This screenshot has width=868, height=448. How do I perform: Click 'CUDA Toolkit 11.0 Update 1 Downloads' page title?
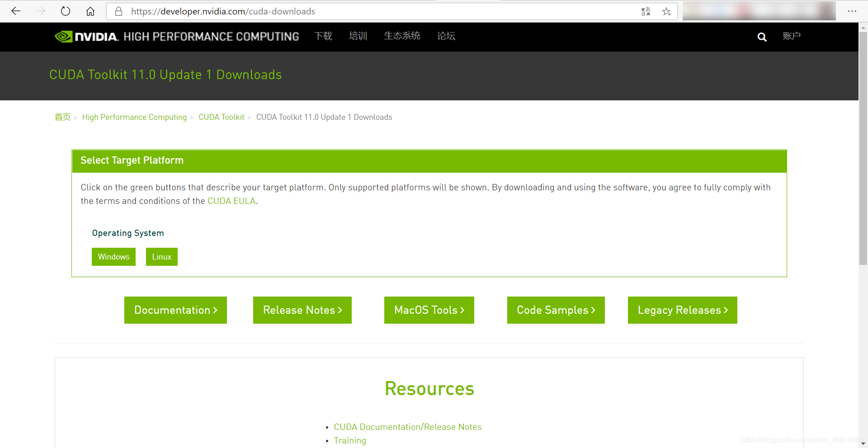(x=165, y=75)
